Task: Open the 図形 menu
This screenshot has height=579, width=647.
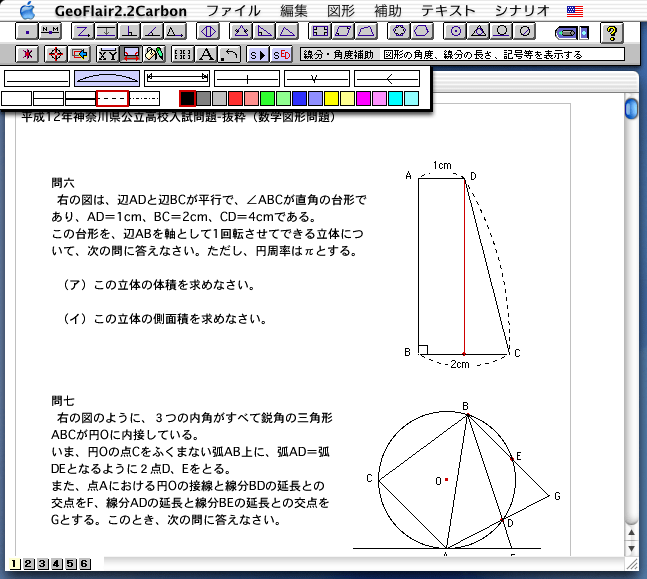Action: coord(341,11)
